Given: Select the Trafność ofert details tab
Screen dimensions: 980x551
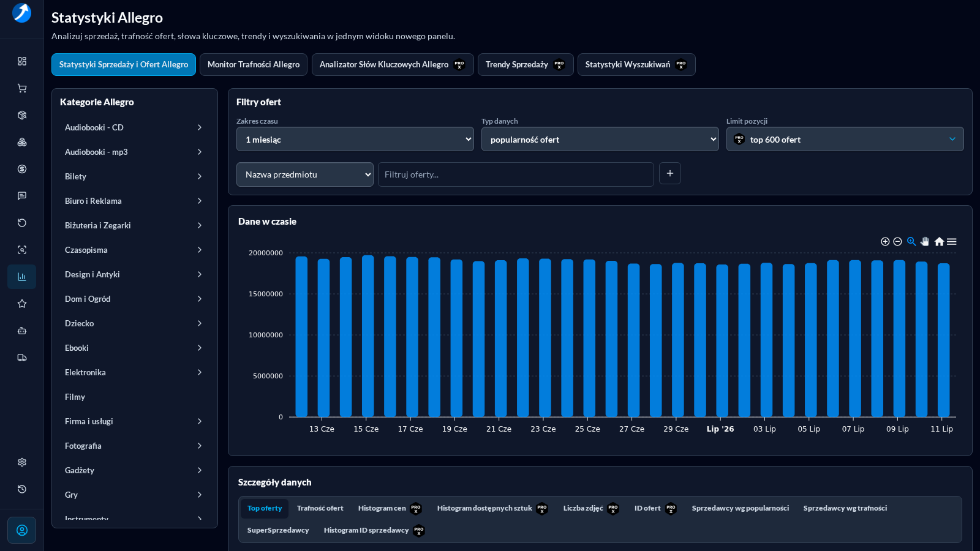Looking at the screenshot, I should tap(320, 508).
